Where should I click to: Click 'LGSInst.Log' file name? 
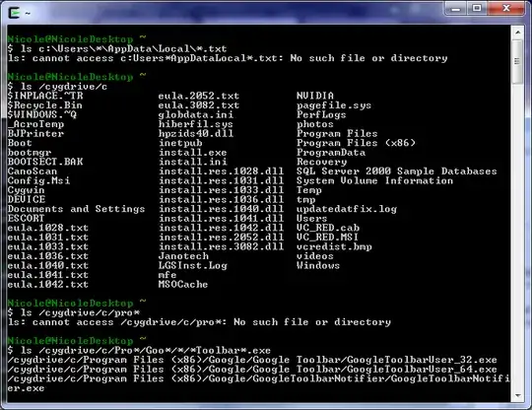click(193, 265)
